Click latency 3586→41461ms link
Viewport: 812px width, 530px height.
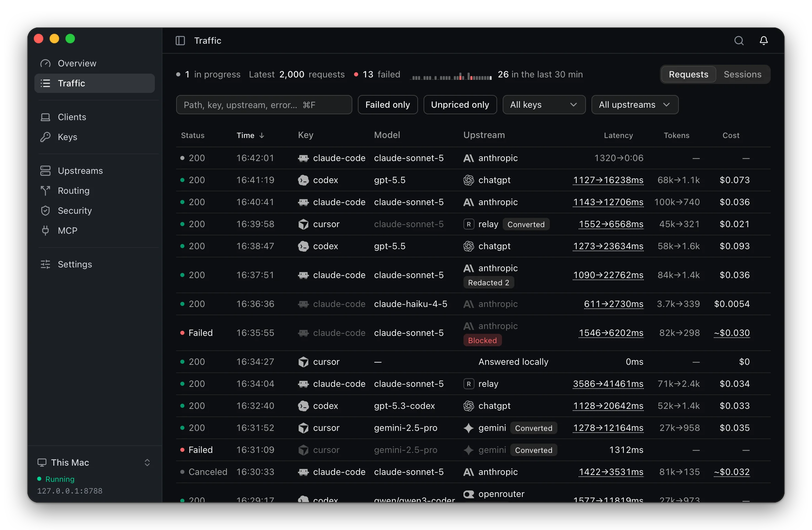click(608, 384)
